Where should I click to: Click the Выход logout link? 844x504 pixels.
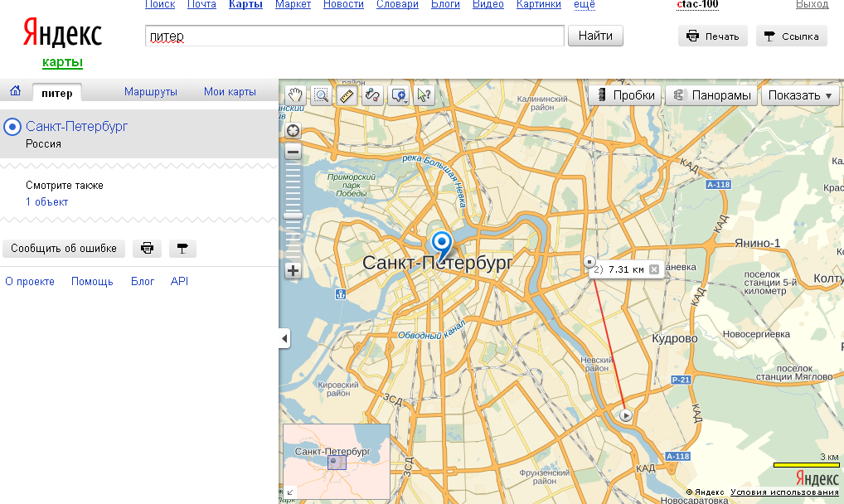tap(812, 4)
